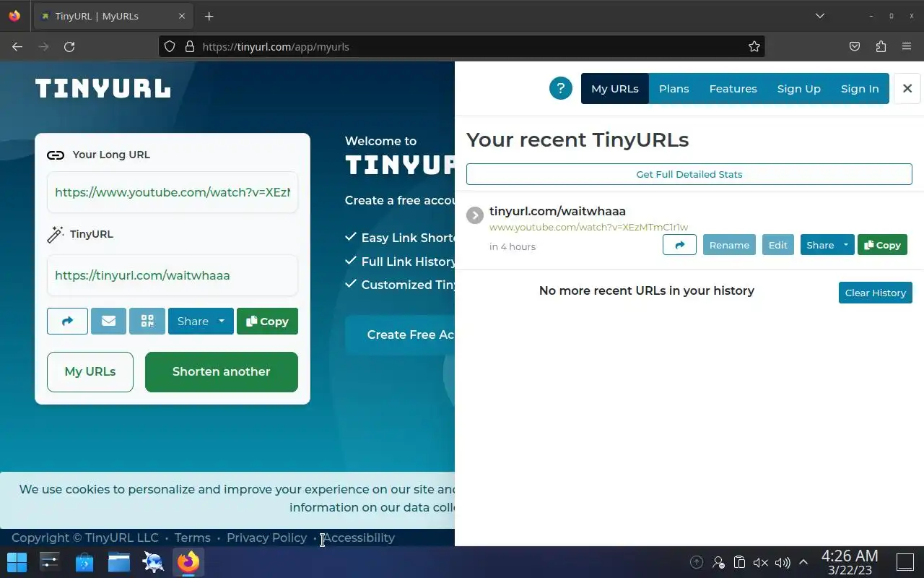Select the TinyURL | MyURLs tab
Screen dimensions: 924x578
(x=114, y=16)
